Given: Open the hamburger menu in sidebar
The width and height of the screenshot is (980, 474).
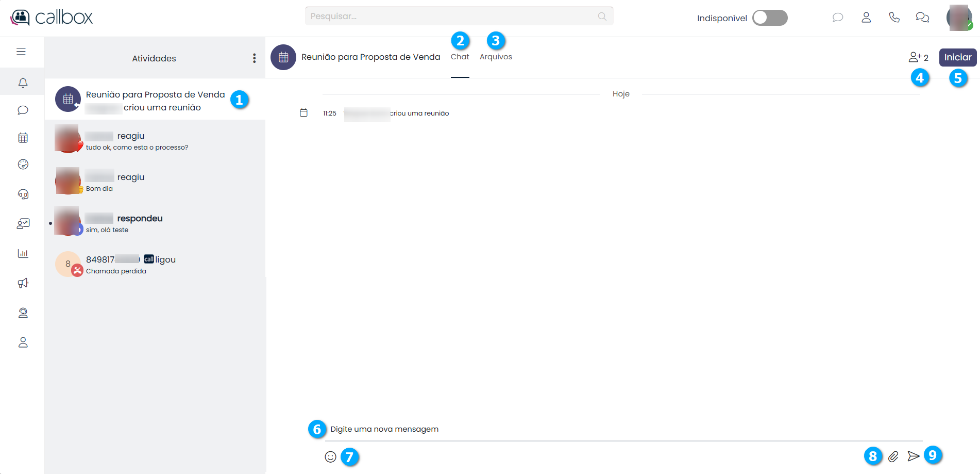Looking at the screenshot, I should (21, 52).
